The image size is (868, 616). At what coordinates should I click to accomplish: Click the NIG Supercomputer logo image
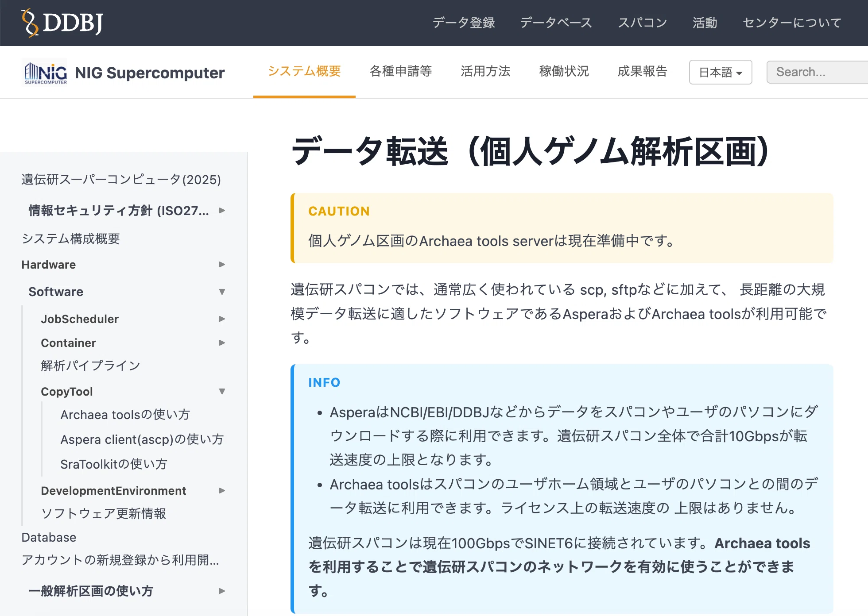46,72
